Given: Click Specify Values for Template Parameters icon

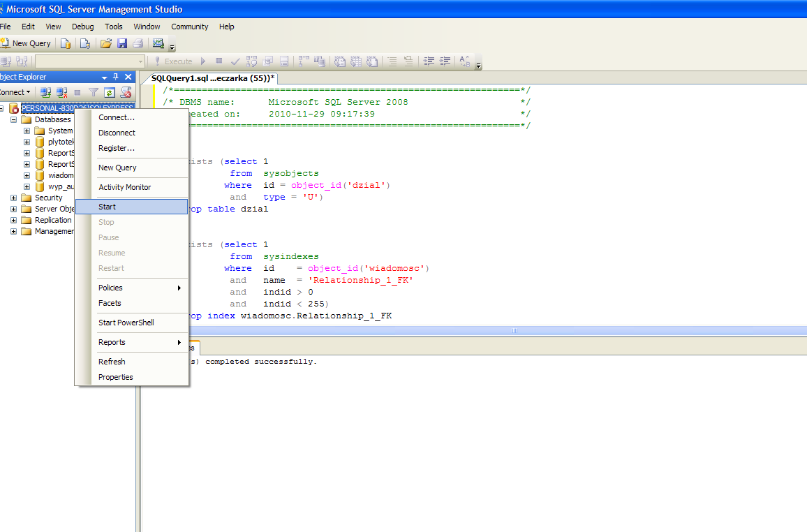Looking at the screenshot, I should click(465, 61).
